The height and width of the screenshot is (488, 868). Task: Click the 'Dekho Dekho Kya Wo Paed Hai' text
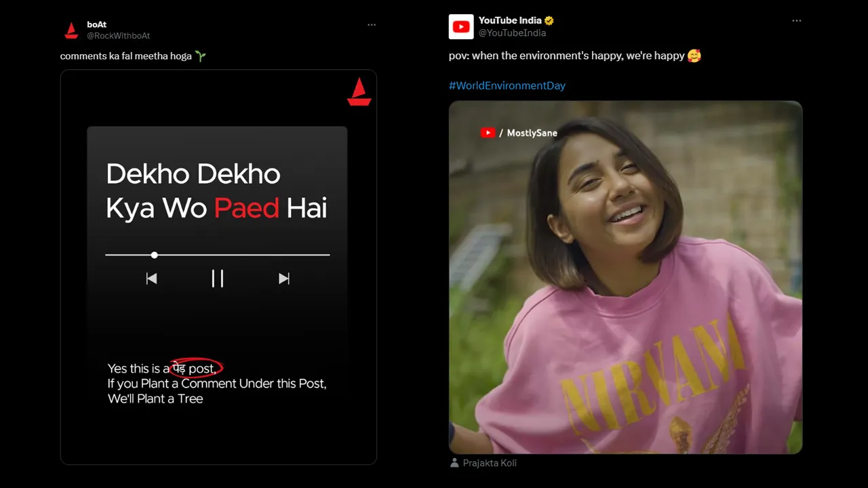[x=217, y=191]
